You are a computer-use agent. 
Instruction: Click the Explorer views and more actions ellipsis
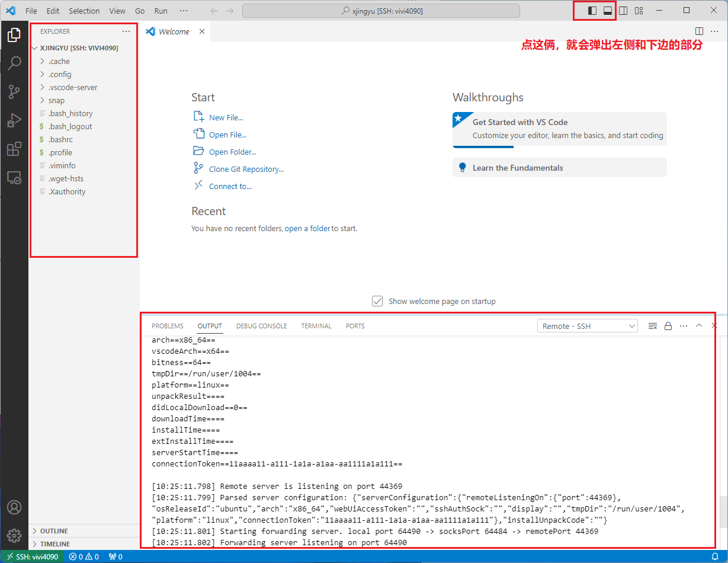[126, 31]
